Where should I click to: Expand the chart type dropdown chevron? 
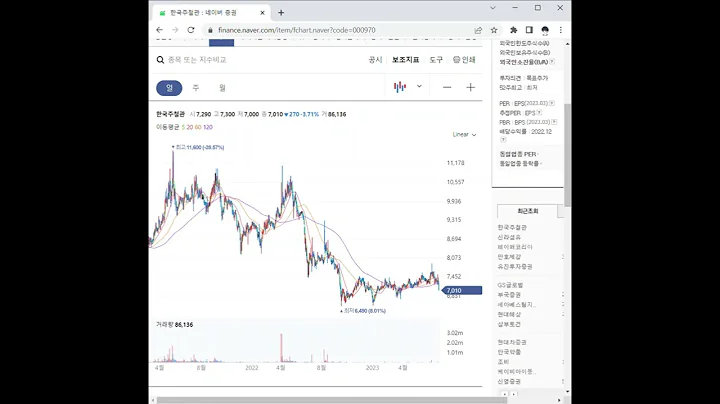point(419,86)
